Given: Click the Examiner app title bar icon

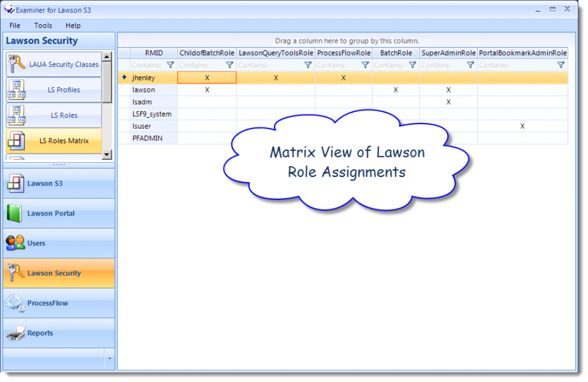Looking at the screenshot, I should click(x=9, y=10).
